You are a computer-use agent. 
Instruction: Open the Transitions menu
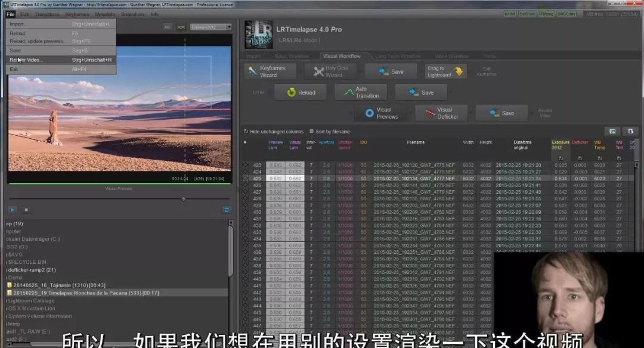(x=47, y=14)
